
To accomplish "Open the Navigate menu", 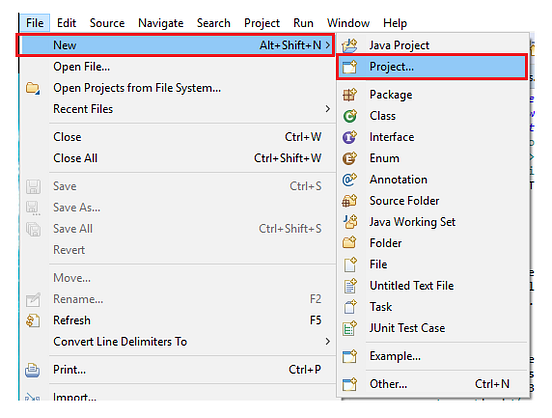I will (x=161, y=23).
